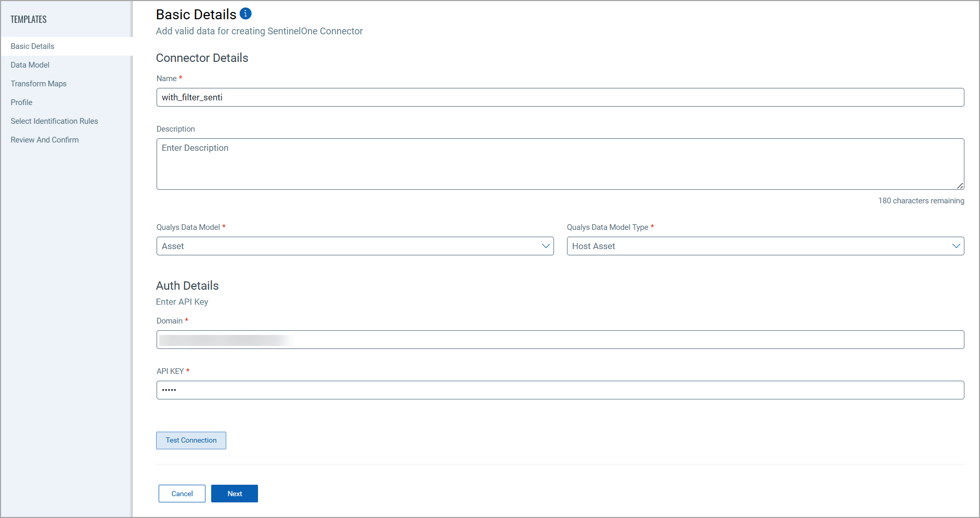Click the TEMPLATES sidebar heading
The image size is (980, 518).
click(29, 19)
